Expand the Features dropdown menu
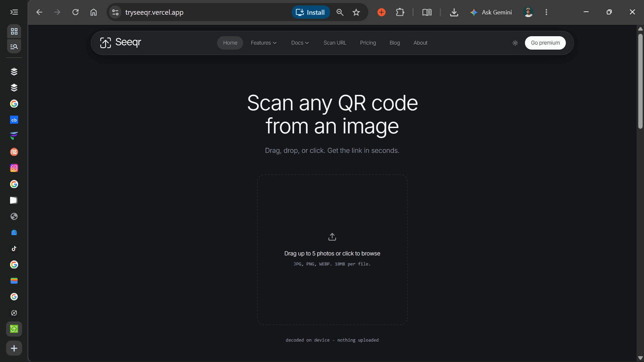Image resolution: width=644 pixels, height=362 pixels. (264, 43)
